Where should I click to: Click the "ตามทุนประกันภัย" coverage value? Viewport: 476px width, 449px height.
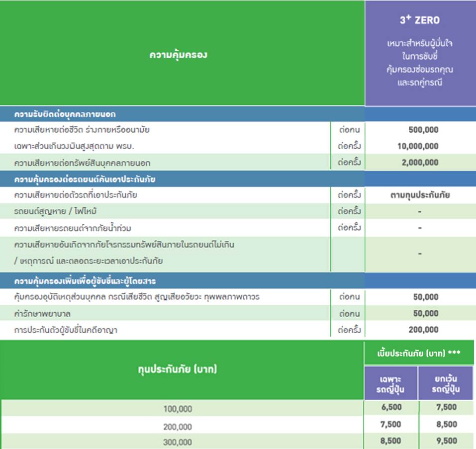tap(420, 195)
